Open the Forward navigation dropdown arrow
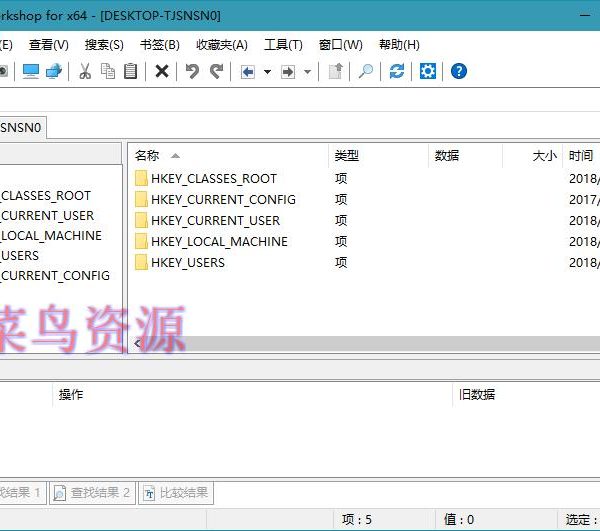 pyautogui.click(x=307, y=72)
